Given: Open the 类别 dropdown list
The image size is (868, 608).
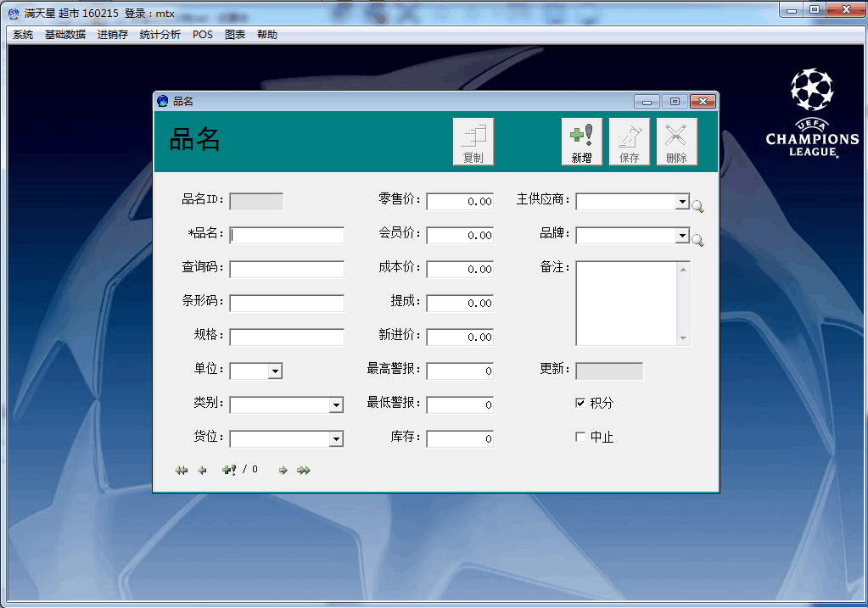Looking at the screenshot, I should pyautogui.click(x=336, y=405).
